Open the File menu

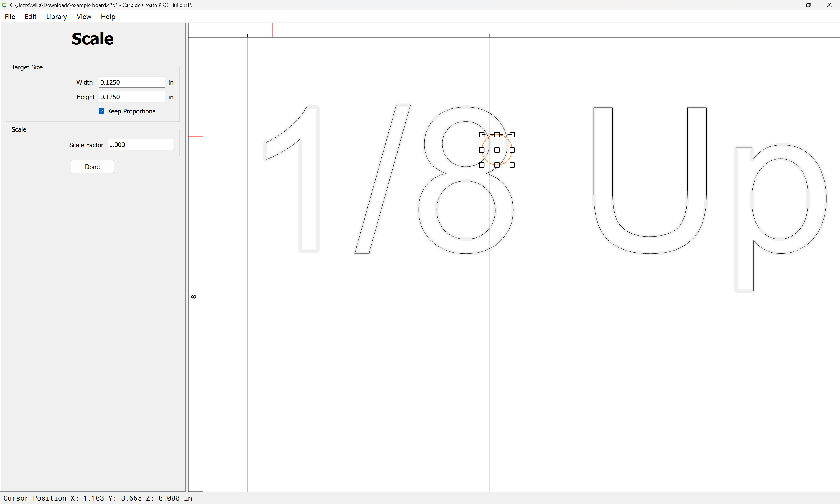click(10, 17)
